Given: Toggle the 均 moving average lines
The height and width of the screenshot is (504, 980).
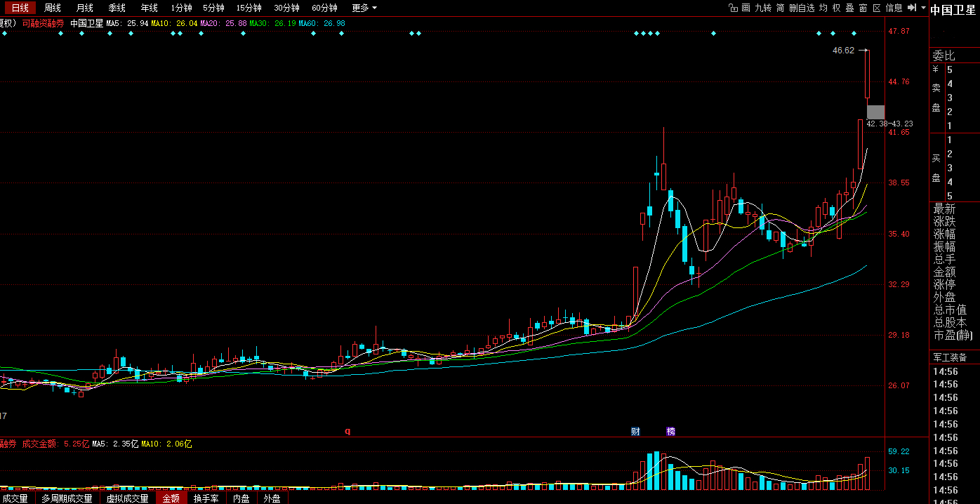Looking at the screenshot, I should (x=823, y=8).
